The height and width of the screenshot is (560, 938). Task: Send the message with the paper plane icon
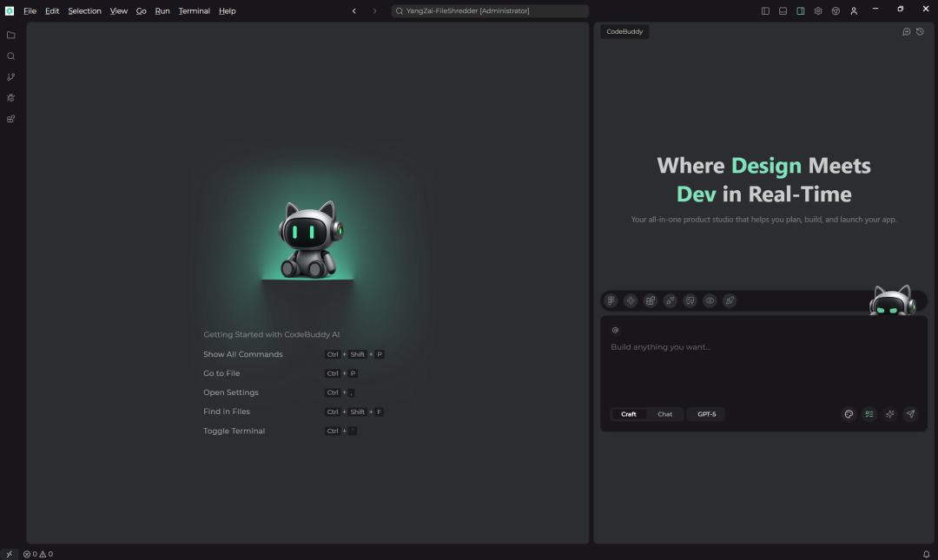pyautogui.click(x=910, y=414)
